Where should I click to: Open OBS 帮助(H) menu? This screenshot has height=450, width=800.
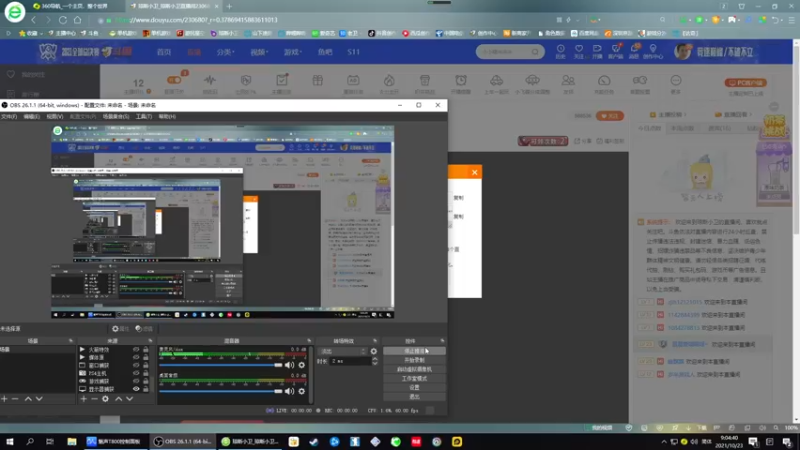pyautogui.click(x=167, y=116)
